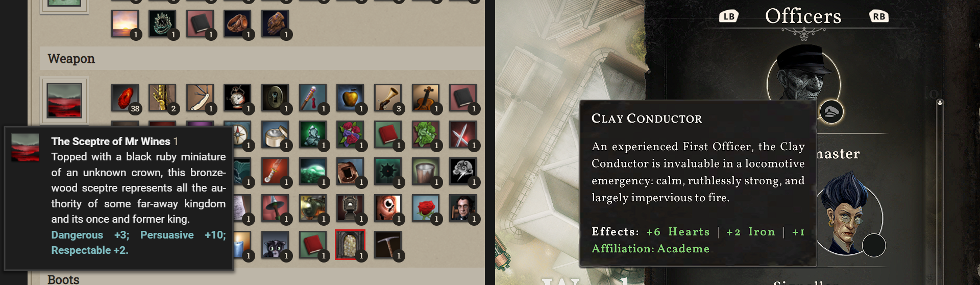Image resolution: width=980 pixels, height=285 pixels.
Task: Open the equipped Sceptre of Mr Wines slot
Action: [x=64, y=101]
